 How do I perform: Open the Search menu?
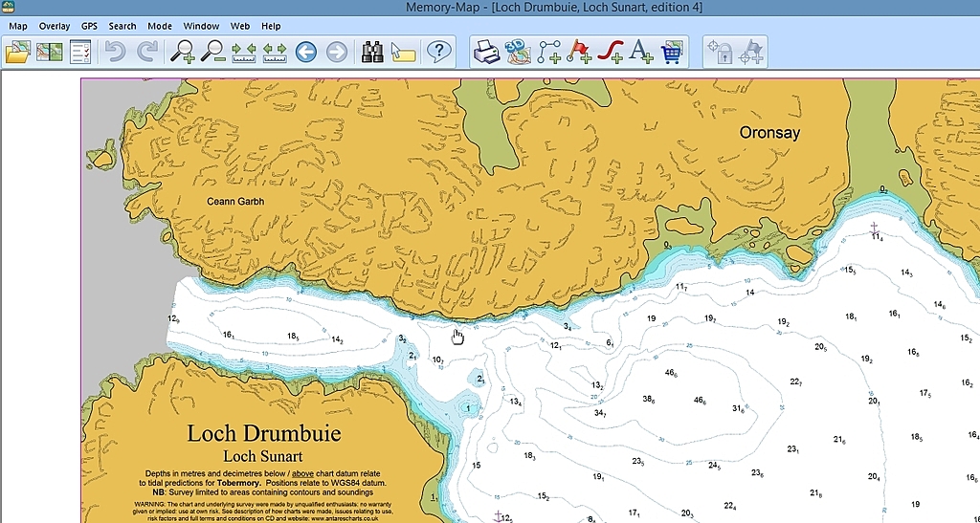[122, 26]
